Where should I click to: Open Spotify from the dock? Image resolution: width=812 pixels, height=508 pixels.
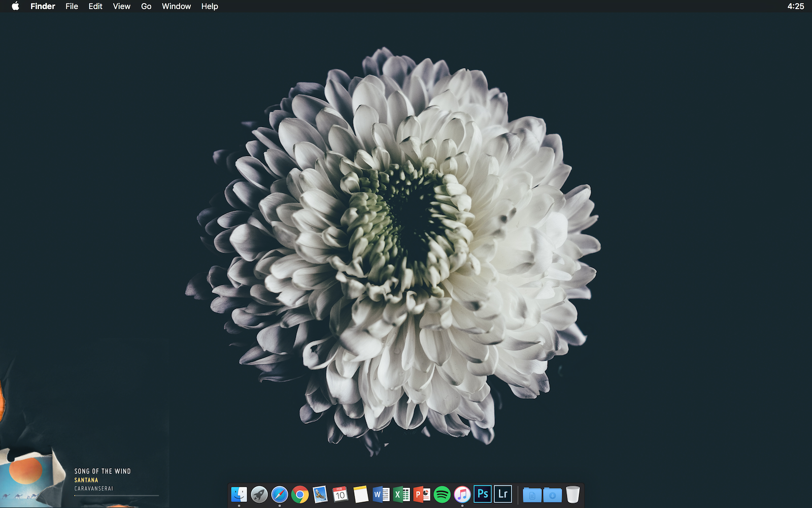[x=442, y=494]
